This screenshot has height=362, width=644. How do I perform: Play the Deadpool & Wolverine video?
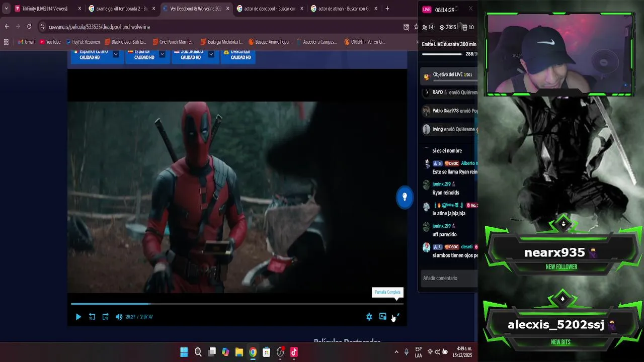pyautogui.click(x=78, y=317)
